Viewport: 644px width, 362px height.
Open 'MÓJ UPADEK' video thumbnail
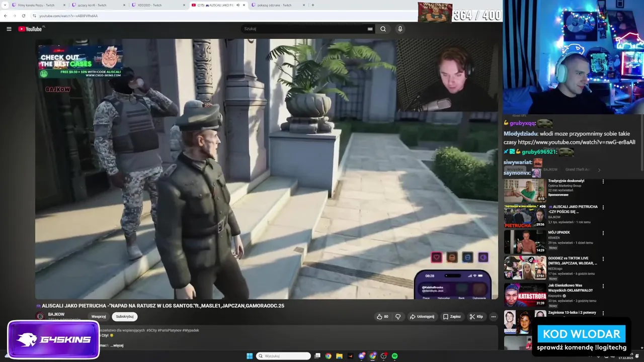click(x=525, y=241)
